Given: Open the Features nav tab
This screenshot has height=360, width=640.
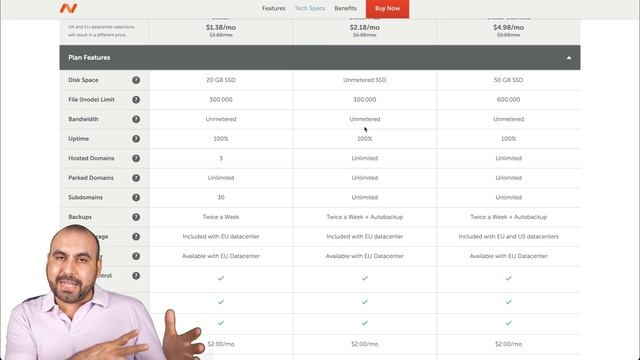Looking at the screenshot, I should pyautogui.click(x=273, y=8).
